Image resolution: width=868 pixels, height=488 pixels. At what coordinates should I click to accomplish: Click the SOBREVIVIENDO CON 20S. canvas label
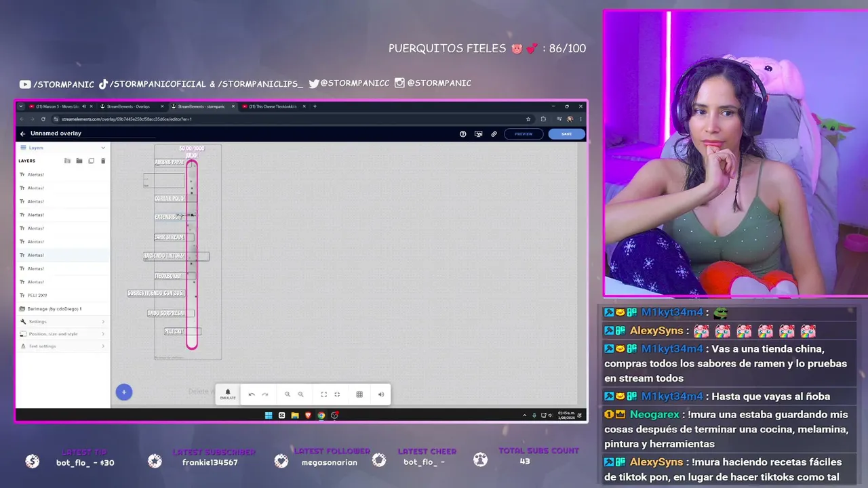pos(156,293)
